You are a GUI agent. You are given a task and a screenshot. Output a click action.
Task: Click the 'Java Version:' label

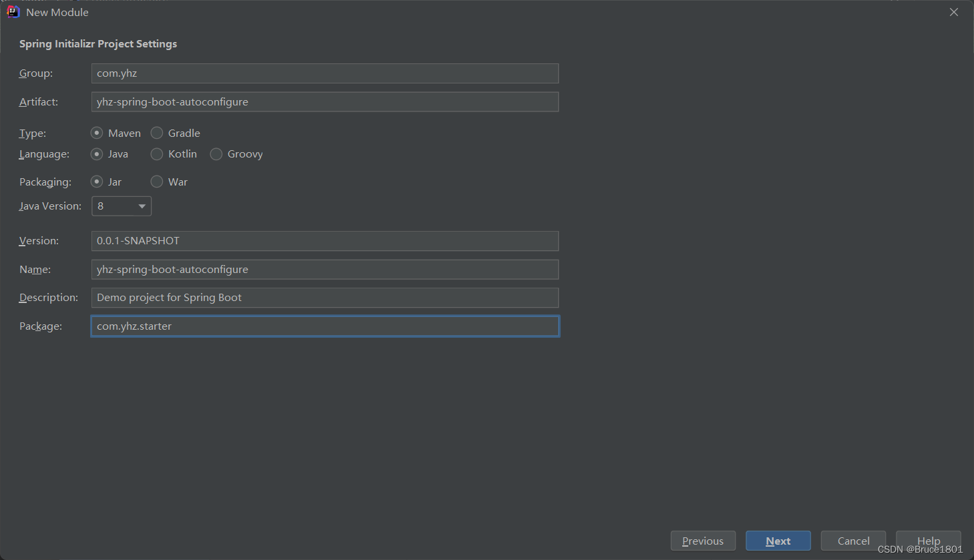[50, 206]
